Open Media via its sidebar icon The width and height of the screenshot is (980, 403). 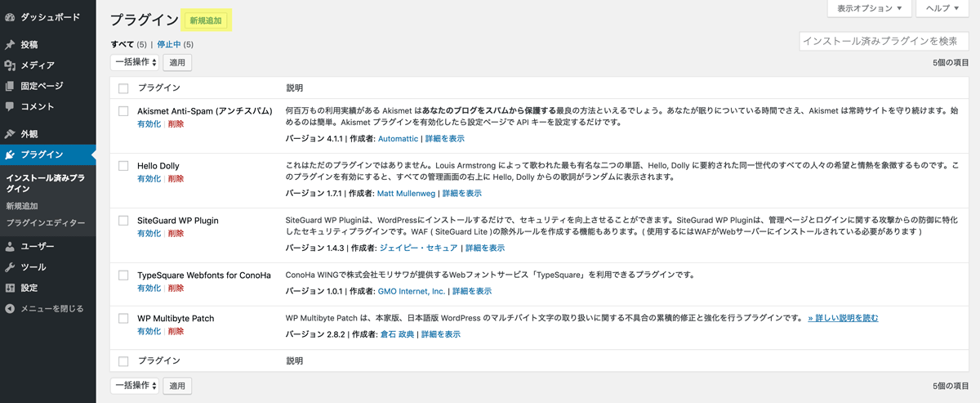[x=10, y=65]
